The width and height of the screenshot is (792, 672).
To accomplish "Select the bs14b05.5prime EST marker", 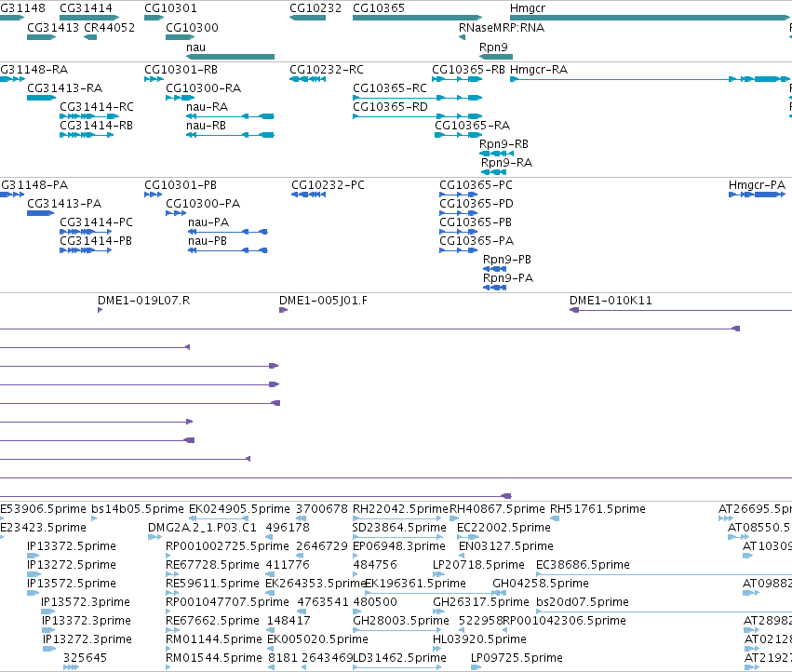I will (x=94, y=518).
